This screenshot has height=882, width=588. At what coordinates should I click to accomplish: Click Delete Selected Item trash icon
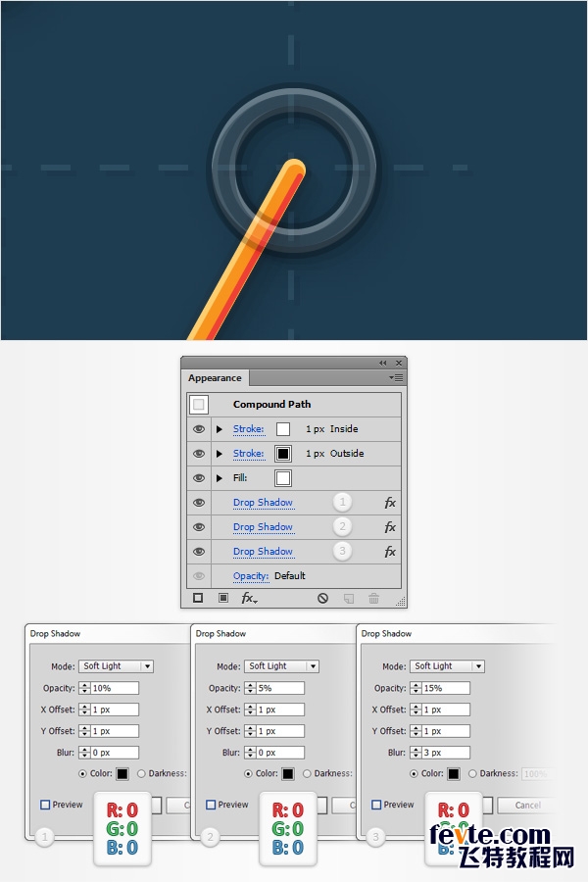pyautogui.click(x=373, y=598)
